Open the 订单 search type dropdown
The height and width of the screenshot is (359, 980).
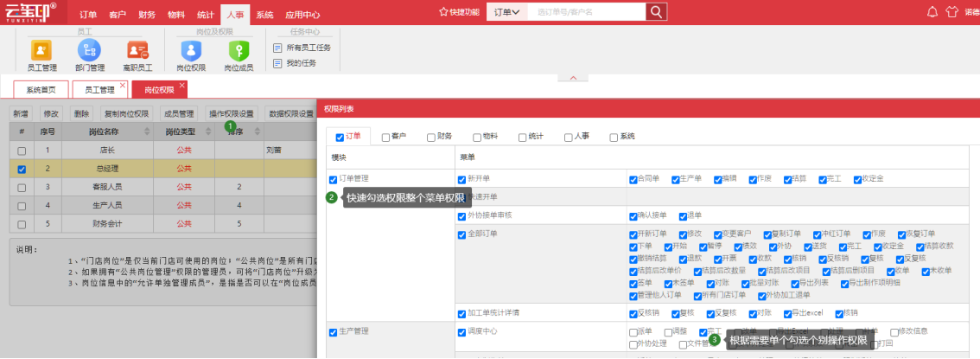pos(507,12)
